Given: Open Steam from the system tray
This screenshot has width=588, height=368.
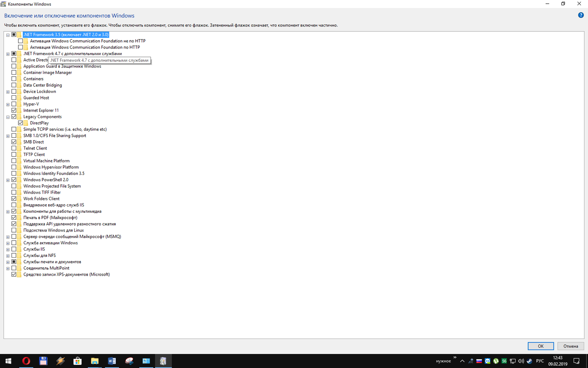Looking at the screenshot, I should 529,361.
